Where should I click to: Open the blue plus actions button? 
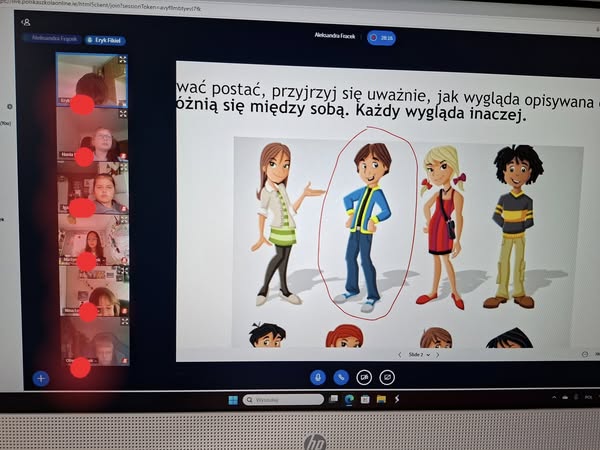point(41,378)
